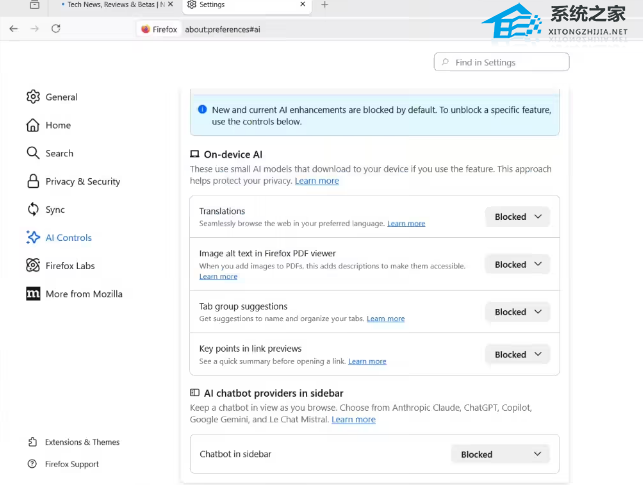
Task: Click the AI Controls sparkle icon
Action: click(33, 237)
